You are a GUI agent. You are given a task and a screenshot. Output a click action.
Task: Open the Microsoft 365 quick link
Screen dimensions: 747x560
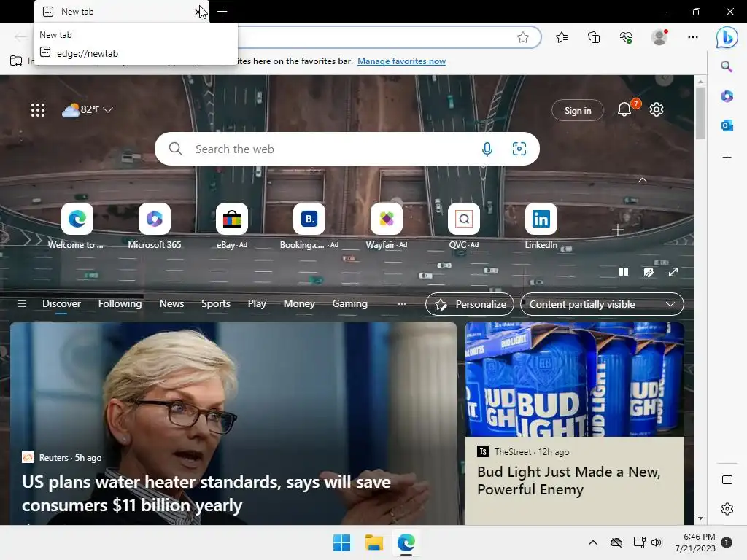155,226
